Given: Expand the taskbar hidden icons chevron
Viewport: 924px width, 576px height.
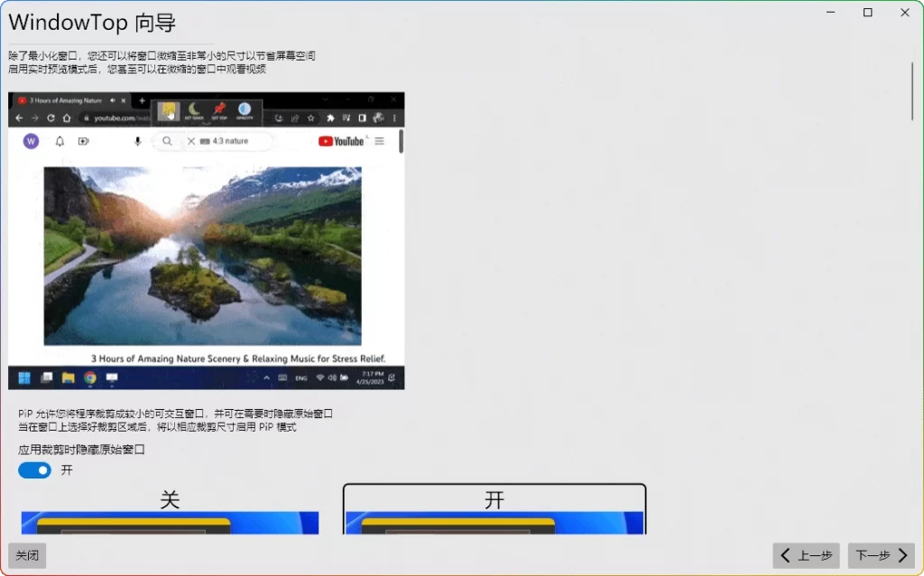Looking at the screenshot, I should click(x=265, y=376).
